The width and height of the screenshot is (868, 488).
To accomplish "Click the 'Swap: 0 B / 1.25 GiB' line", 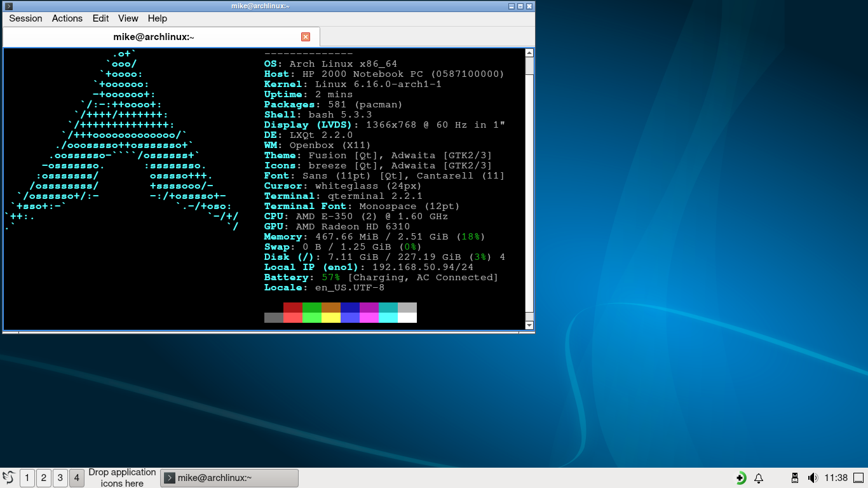I will [343, 247].
